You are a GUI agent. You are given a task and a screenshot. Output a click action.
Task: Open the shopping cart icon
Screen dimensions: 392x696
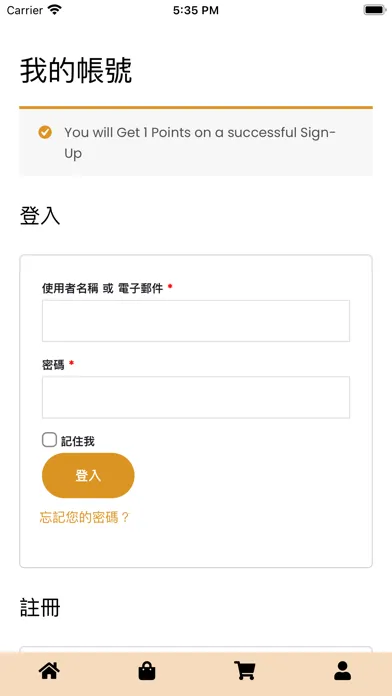245,671
